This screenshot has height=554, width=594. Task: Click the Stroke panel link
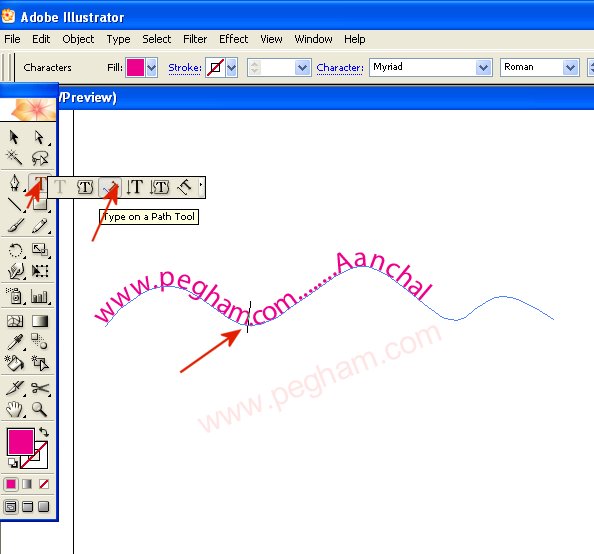click(184, 68)
